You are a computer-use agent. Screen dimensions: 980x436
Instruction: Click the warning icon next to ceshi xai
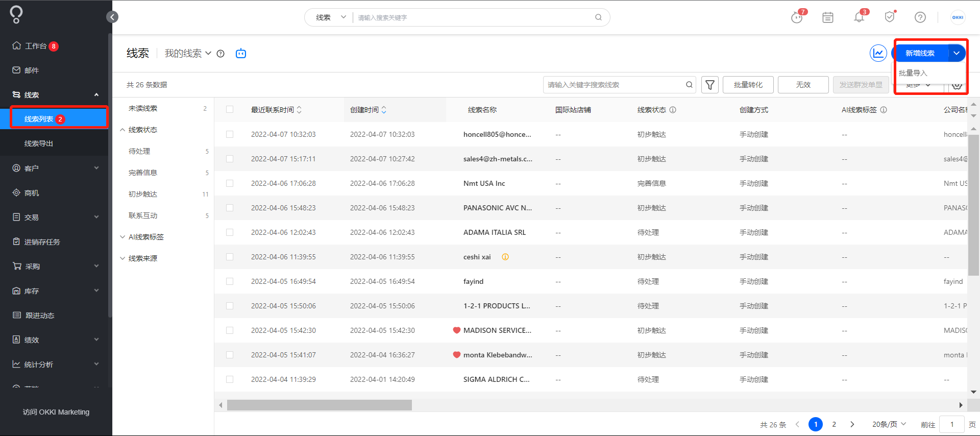pos(505,257)
